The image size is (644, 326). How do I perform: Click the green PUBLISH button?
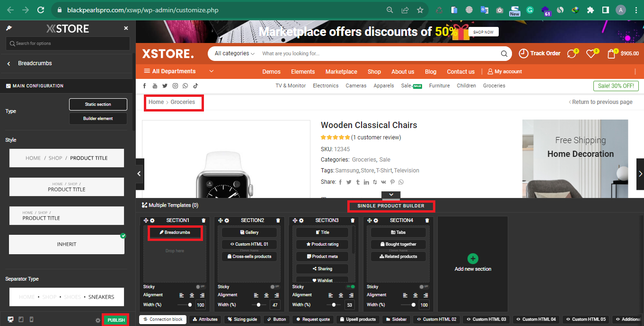[x=116, y=320]
